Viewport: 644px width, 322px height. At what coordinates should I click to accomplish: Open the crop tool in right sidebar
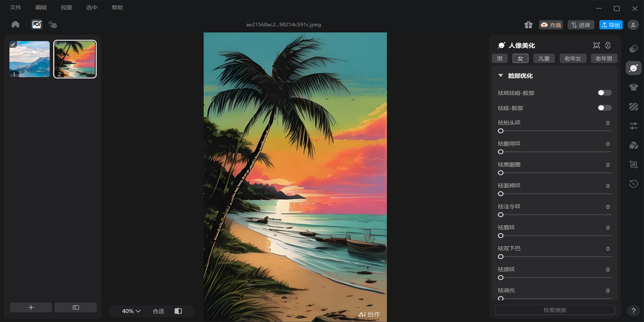click(x=633, y=165)
